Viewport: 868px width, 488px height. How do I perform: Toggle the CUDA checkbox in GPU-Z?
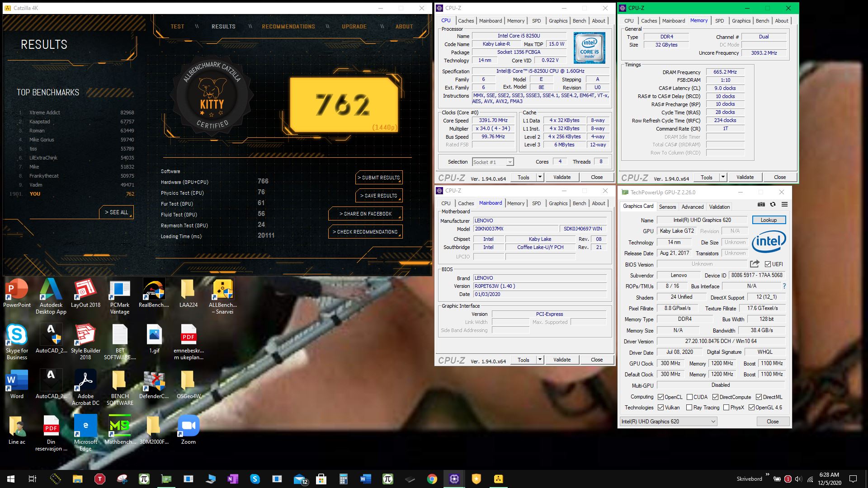tap(689, 397)
